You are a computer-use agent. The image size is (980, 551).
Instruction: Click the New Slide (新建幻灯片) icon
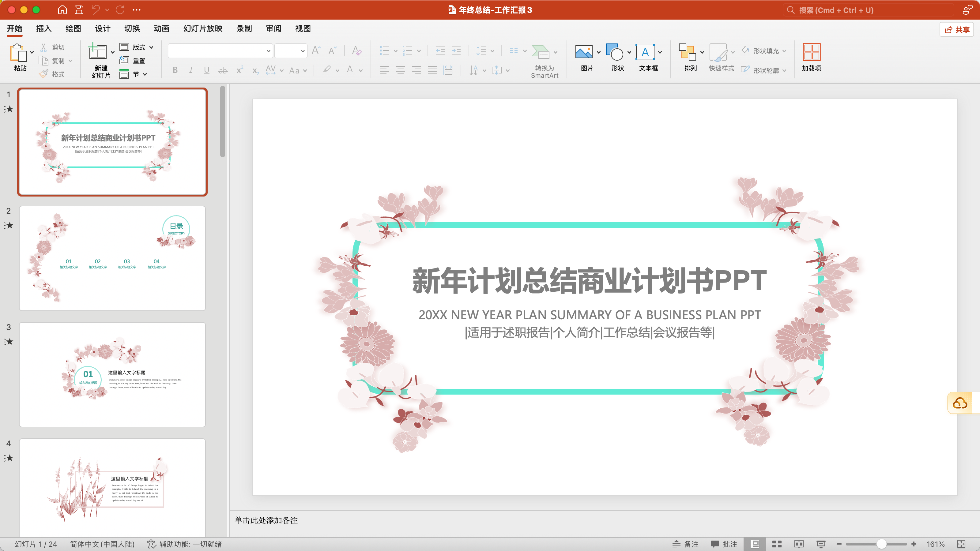coord(97,52)
